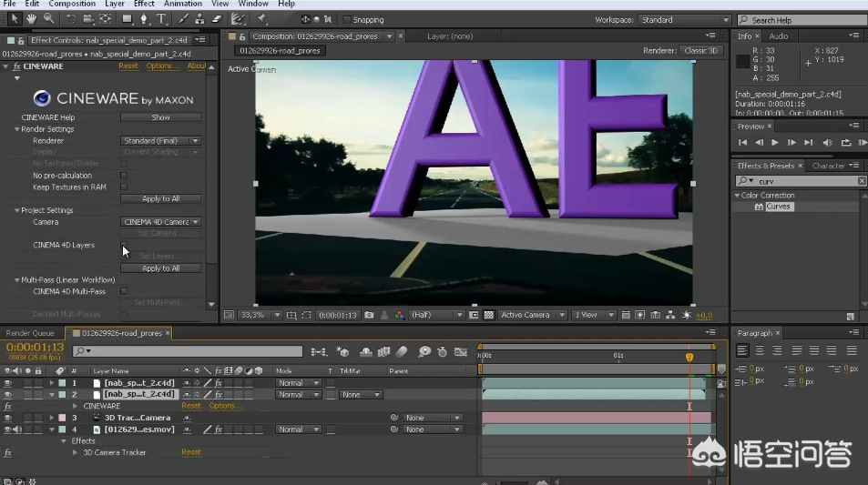Open the Composition Mini-Flowchart icon in timeline
Viewport: 868px width, 485px height.
pyautogui.click(x=319, y=352)
